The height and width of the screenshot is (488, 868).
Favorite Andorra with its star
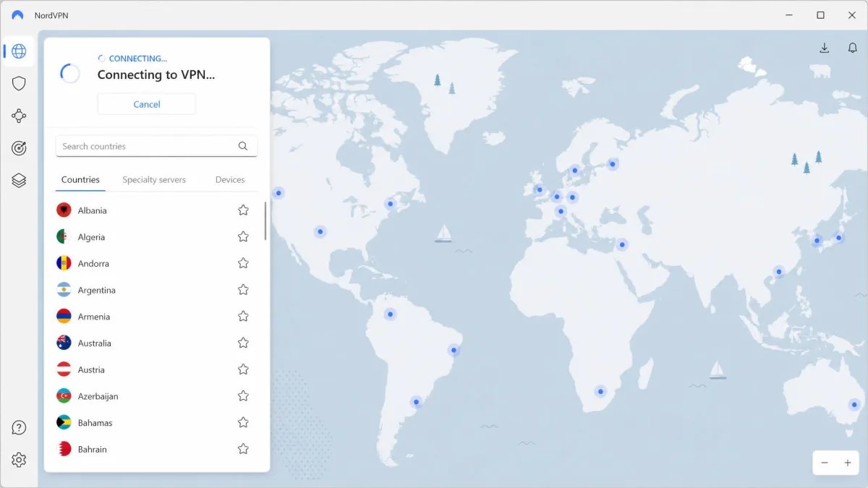pyautogui.click(x=243, y=263)
